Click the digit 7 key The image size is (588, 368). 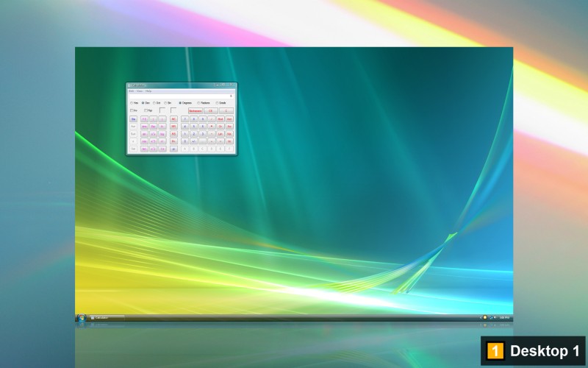185,119
